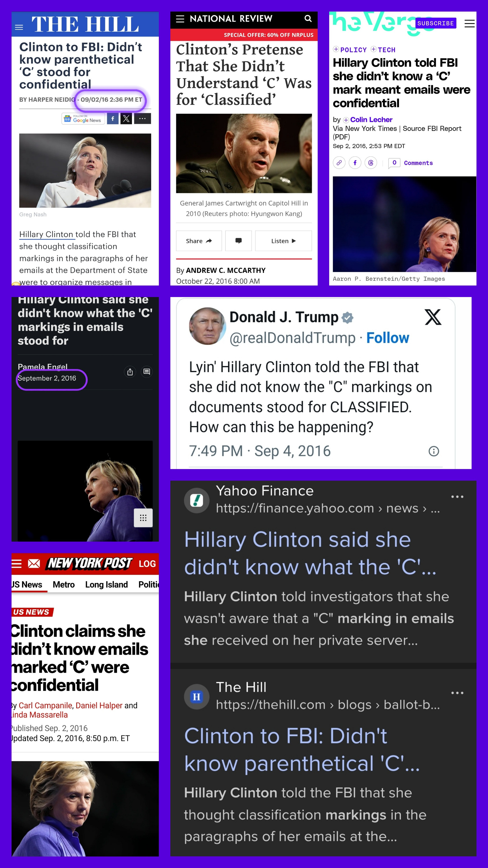Click National Review search magnifier icon
This screenshot has width=488, height=868.
[308, 19]
